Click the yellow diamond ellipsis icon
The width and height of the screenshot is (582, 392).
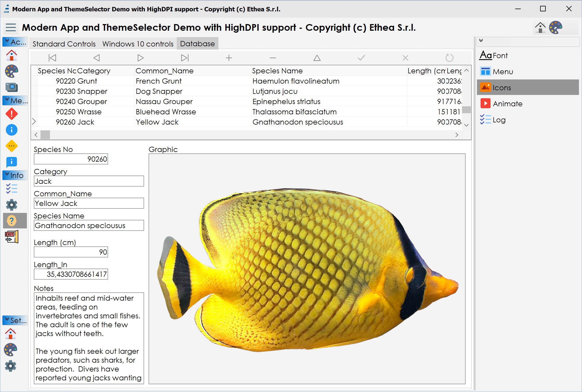pos(12,146)
